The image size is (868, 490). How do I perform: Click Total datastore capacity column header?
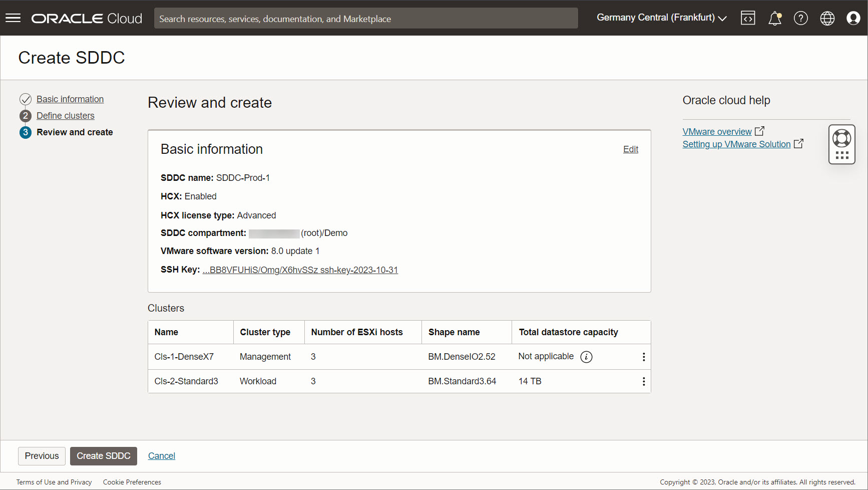coord(569,332)
